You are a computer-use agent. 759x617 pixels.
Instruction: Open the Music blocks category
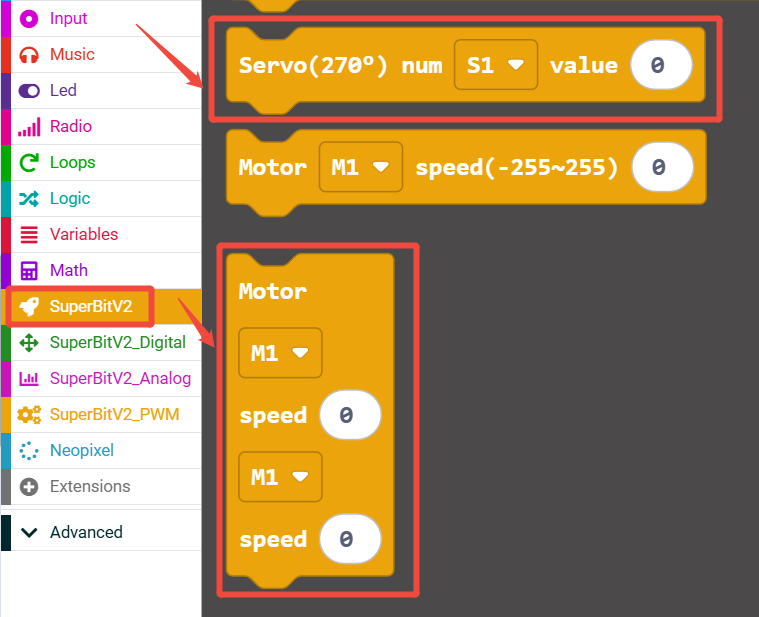tap(101, 55)
